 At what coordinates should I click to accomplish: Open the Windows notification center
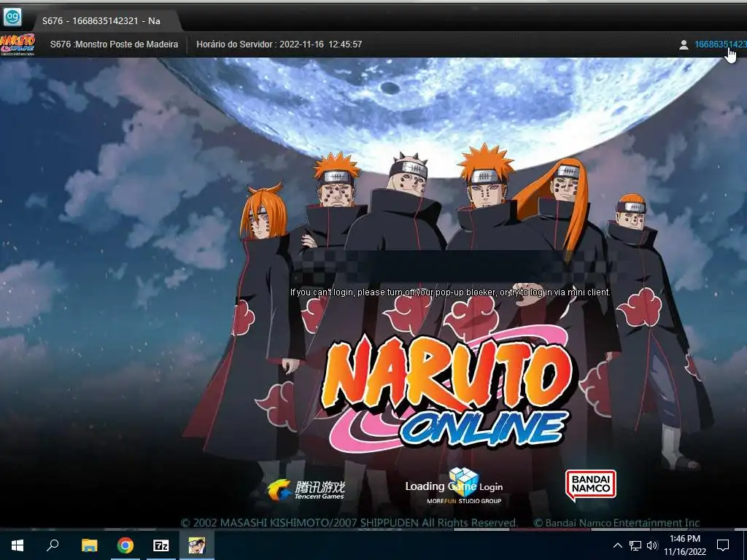[723, 545]
